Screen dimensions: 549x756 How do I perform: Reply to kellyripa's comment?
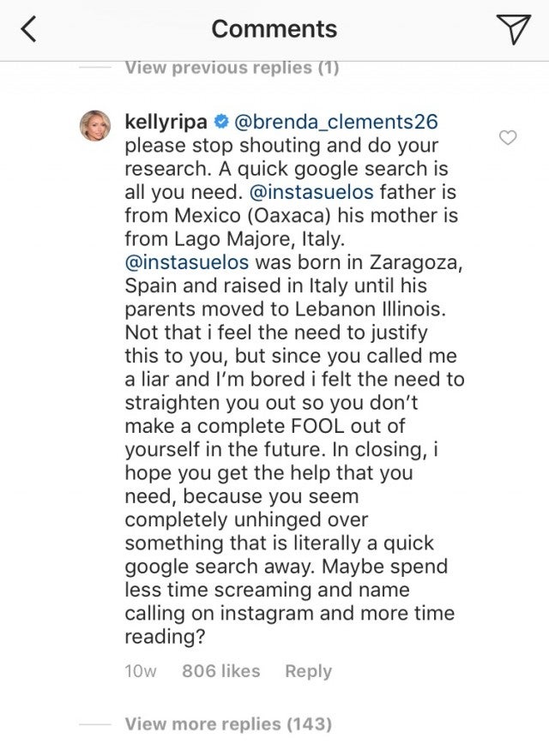pyautogui.click(x=309, y=672)
